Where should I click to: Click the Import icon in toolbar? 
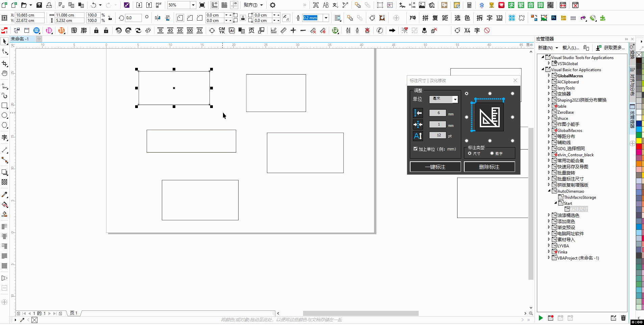click(x=139, y=5)
